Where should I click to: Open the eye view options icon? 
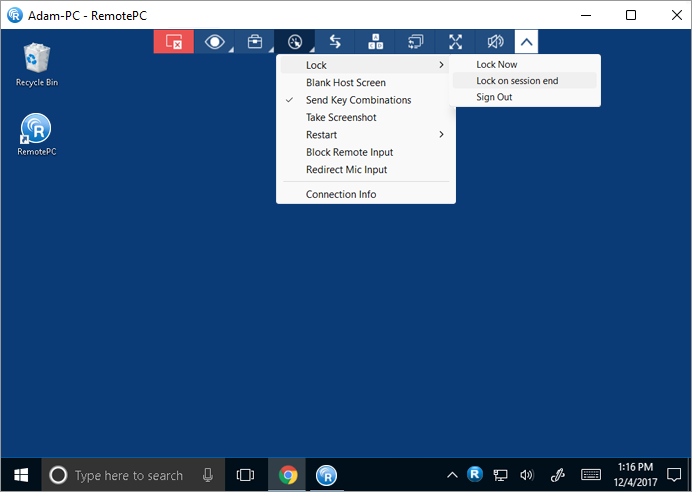click(x=214, y=42)
